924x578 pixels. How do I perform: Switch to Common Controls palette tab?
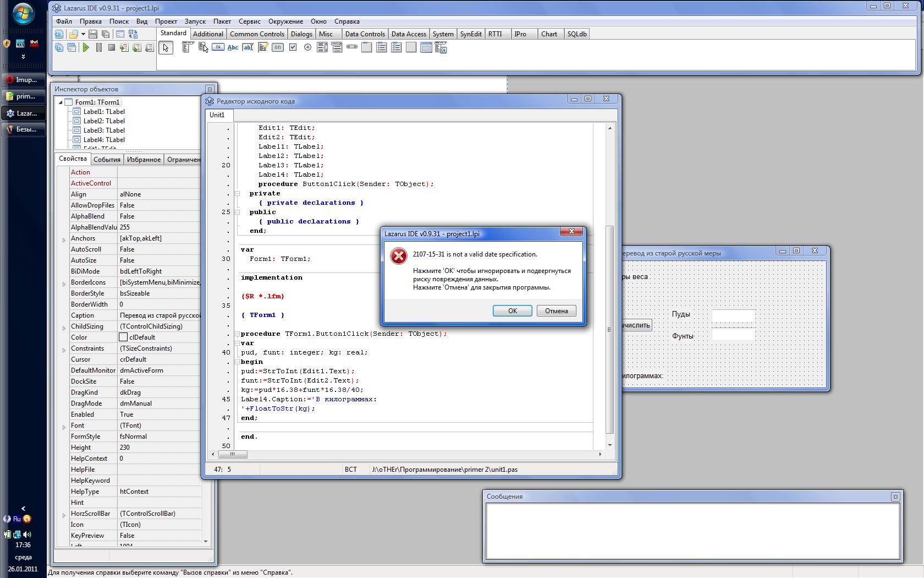[257, 34]
